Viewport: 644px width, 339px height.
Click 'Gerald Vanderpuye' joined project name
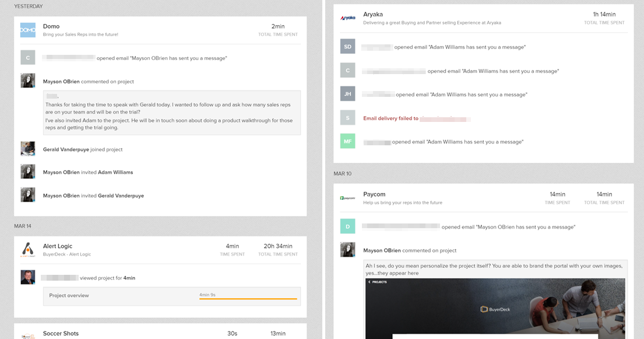(x=66, y=149)
